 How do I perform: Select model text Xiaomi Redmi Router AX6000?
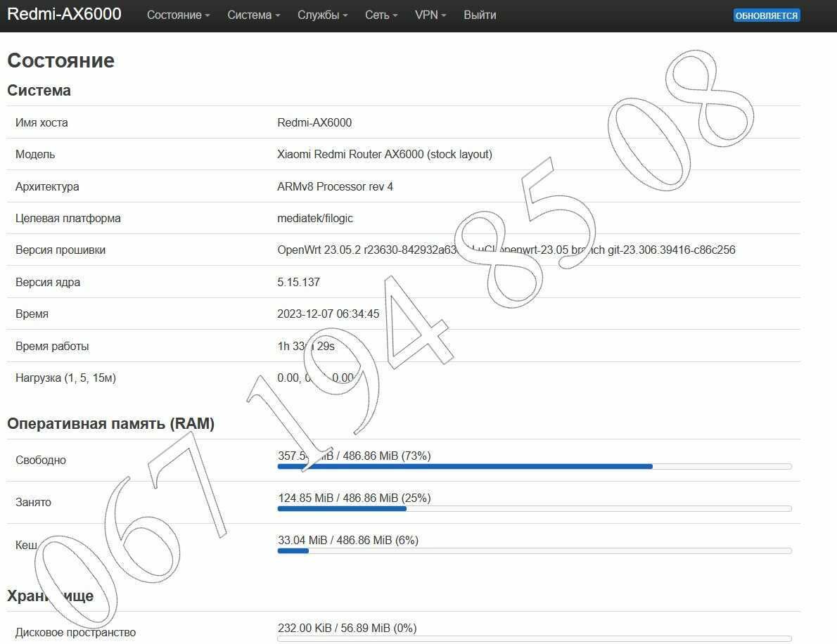coord(350,154)
